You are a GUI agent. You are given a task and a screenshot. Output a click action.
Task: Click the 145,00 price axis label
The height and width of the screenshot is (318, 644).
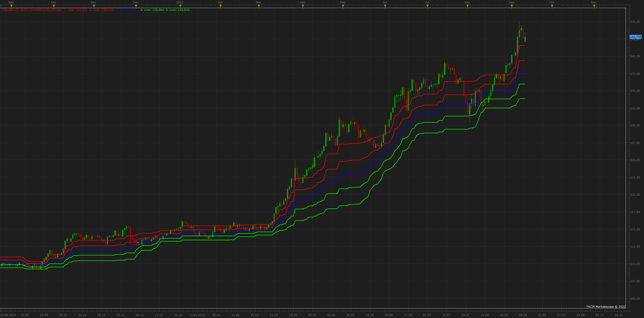pos(635,22)
